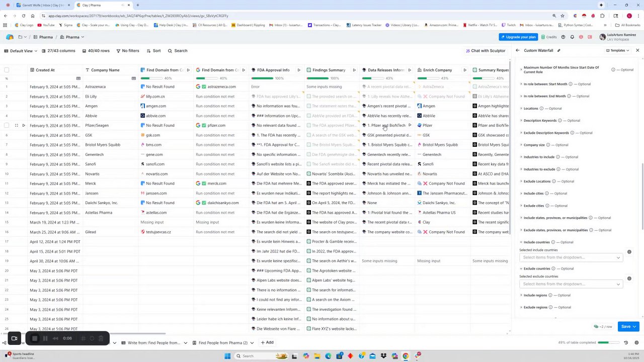Open the table history clock icon

626,342
